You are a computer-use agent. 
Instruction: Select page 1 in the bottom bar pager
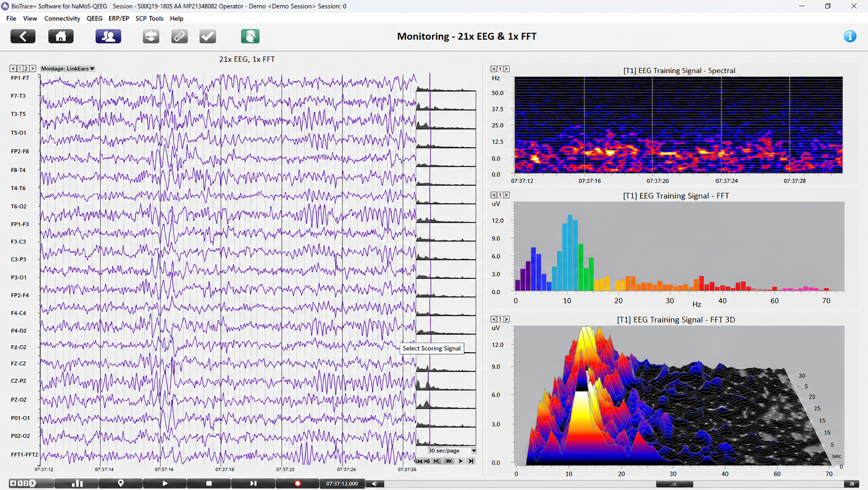click(x=20, y=483)
